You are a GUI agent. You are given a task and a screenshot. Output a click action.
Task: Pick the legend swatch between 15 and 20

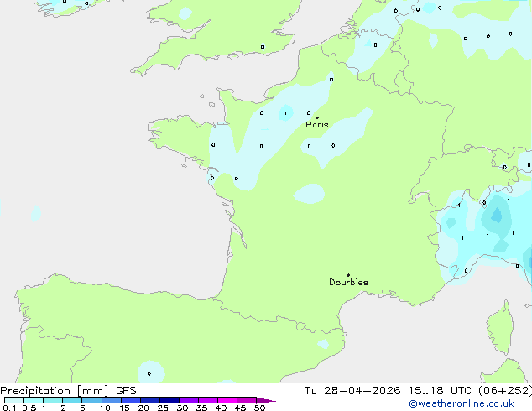point(131,400)
